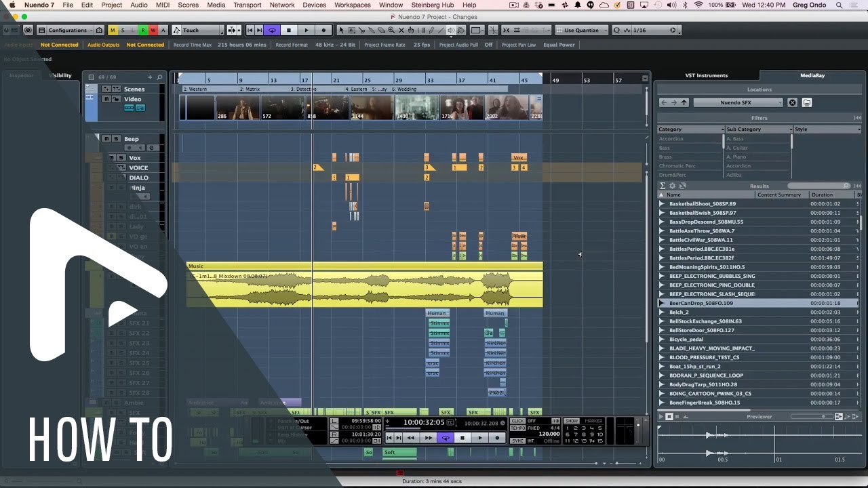The image size is (868, 488).
Task: Select the Time Warp hand tool
Action: click(x=412, y=30)
